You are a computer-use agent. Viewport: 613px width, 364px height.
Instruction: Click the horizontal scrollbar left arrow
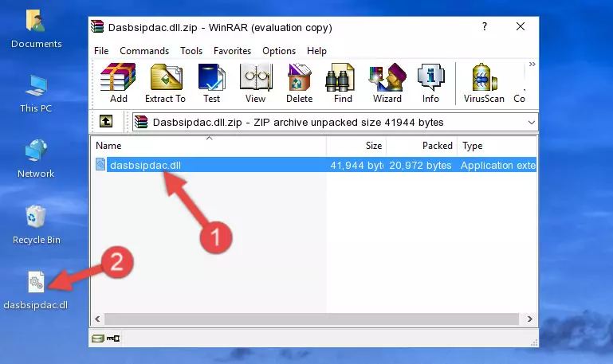pyautogui.click(x=97, y=319)
